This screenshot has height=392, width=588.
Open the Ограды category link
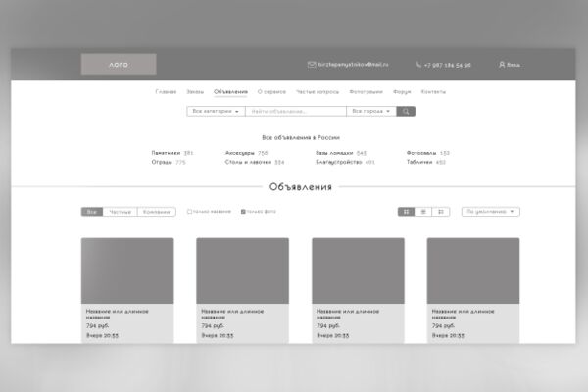click(x=162, y=162)
